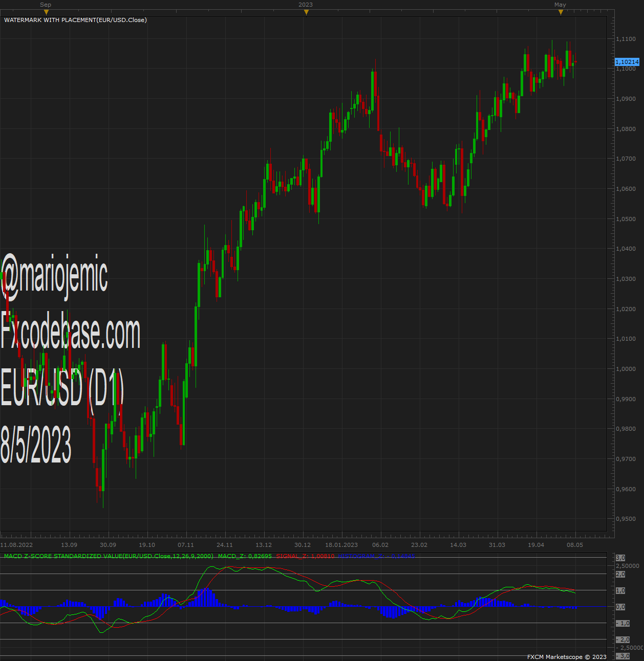Click the 11.08.2022 date axis label
Screen dimensions: 644x661
(17, 545)
